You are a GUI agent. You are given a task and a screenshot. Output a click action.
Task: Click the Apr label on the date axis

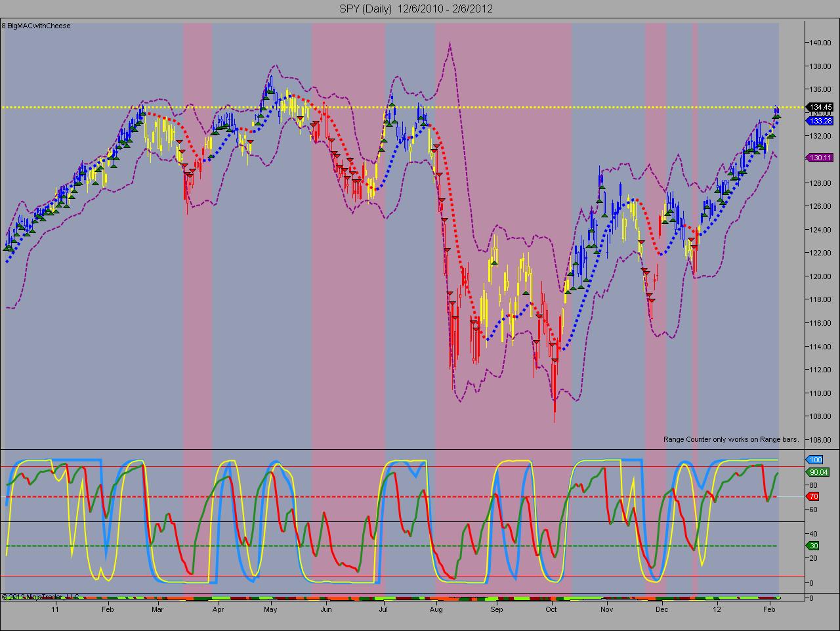pyautogui.click(x=218, y=609)
